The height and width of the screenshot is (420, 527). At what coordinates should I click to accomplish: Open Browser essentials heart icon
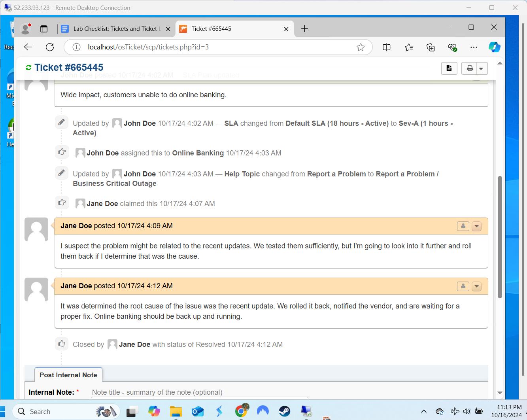[x=452, y=47]
